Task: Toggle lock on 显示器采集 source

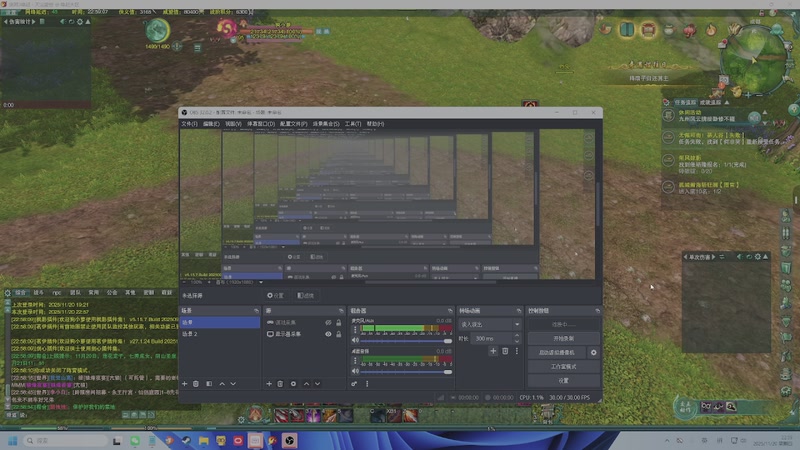Action: 338,334
